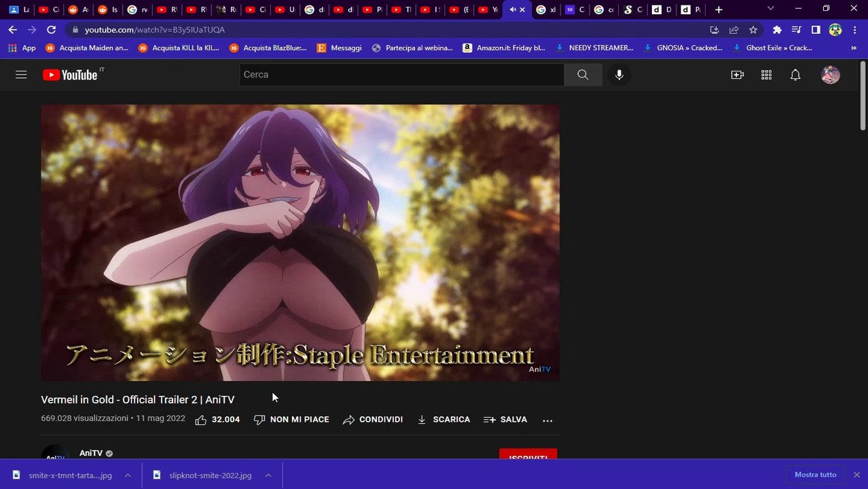Click the page vertical scrollbar

coord(863,96)
